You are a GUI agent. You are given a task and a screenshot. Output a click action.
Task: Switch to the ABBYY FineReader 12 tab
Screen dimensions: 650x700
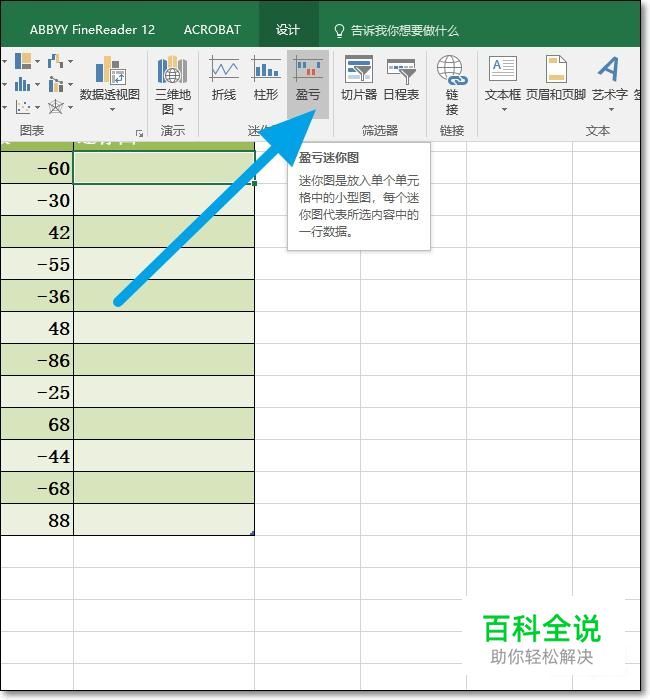[92, 30]
